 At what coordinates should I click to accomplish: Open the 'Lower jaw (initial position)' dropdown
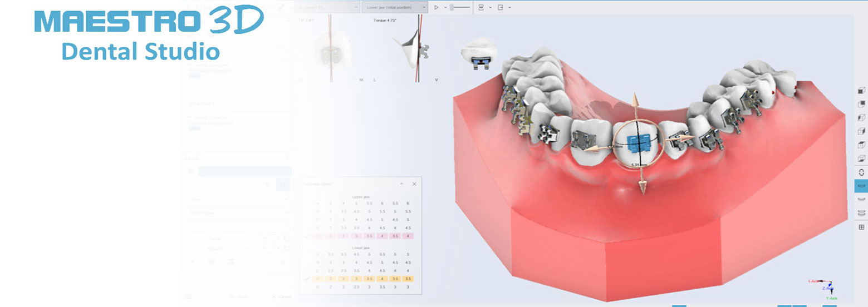click(x=394, y=7)
